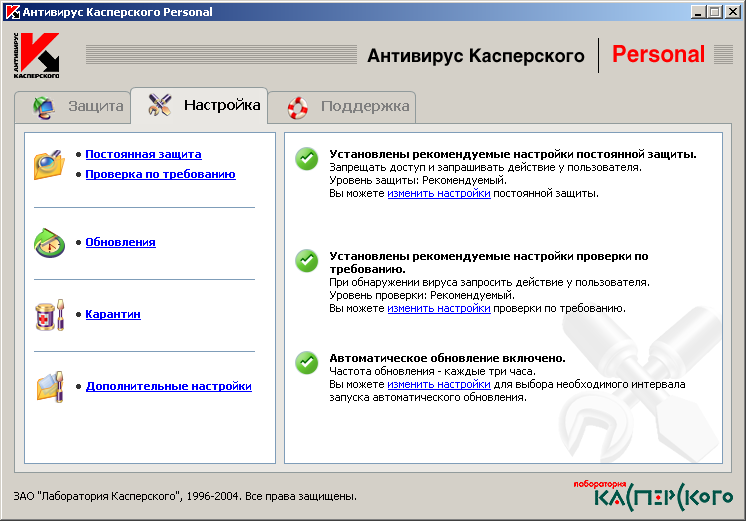746x521 pixels.
Task: Click the red Personal header label
Action: tap(658, 54)
